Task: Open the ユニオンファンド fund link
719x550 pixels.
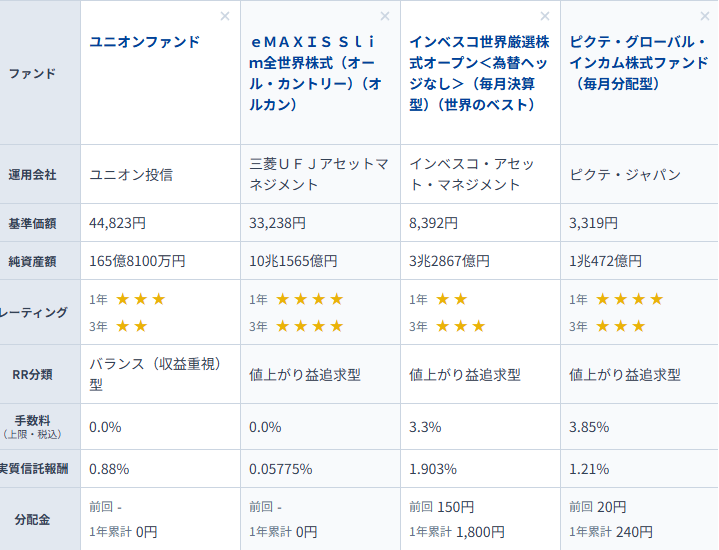Action: point(144,41)
